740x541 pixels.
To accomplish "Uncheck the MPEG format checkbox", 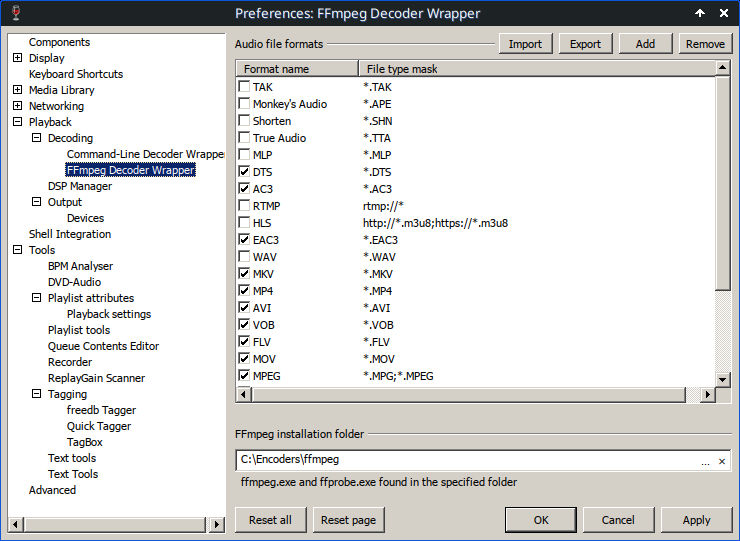I will point(244,375).
